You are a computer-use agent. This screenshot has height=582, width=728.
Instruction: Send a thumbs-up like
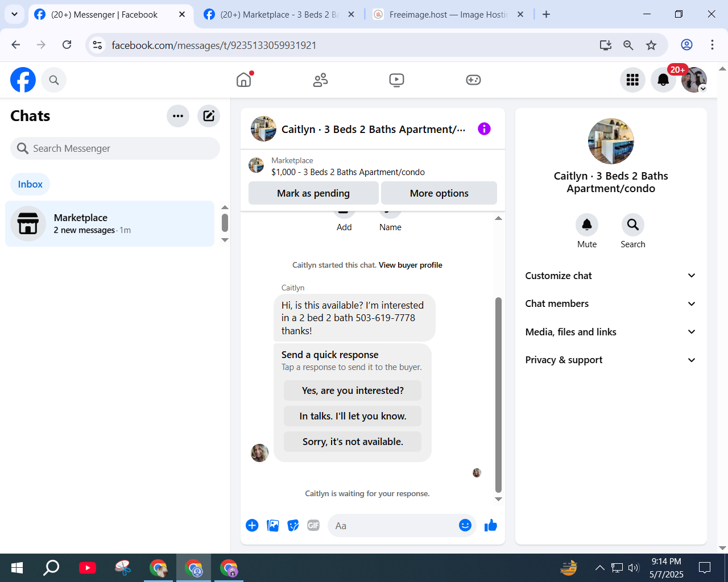tap(491, 526)
